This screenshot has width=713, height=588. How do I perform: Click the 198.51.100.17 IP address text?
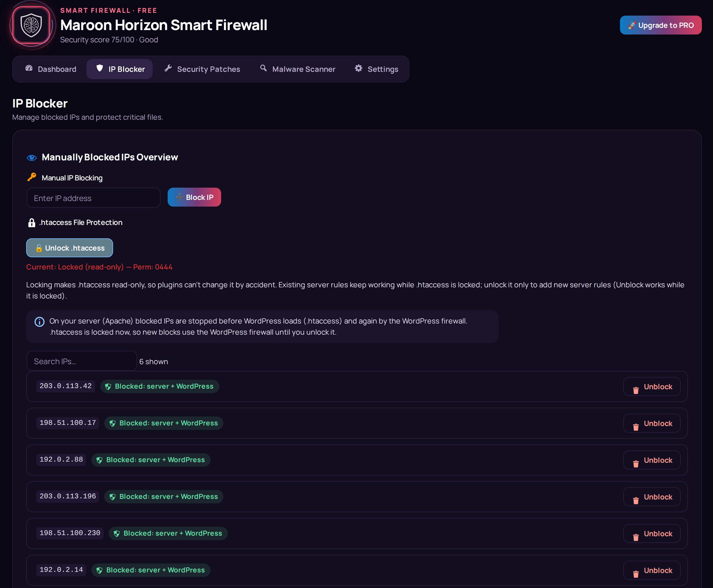(x=68, y=423)
